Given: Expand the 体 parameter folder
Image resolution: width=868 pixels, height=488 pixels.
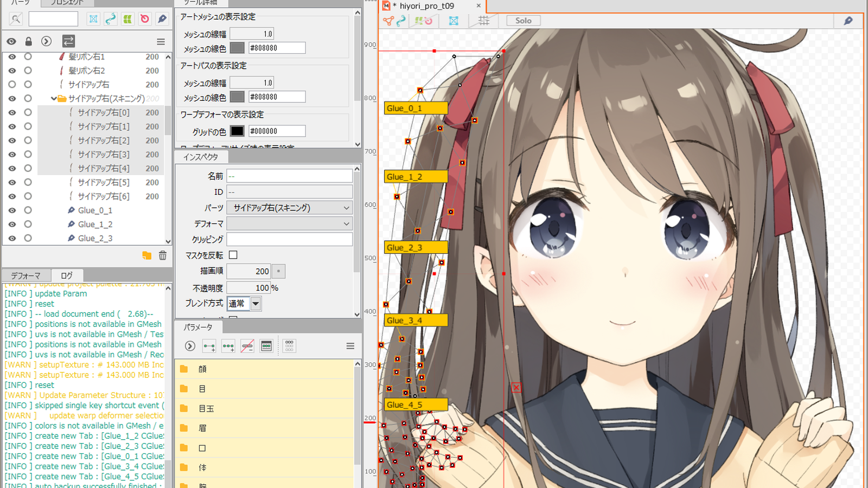Looking at the screenshot, I should (184, 467).
